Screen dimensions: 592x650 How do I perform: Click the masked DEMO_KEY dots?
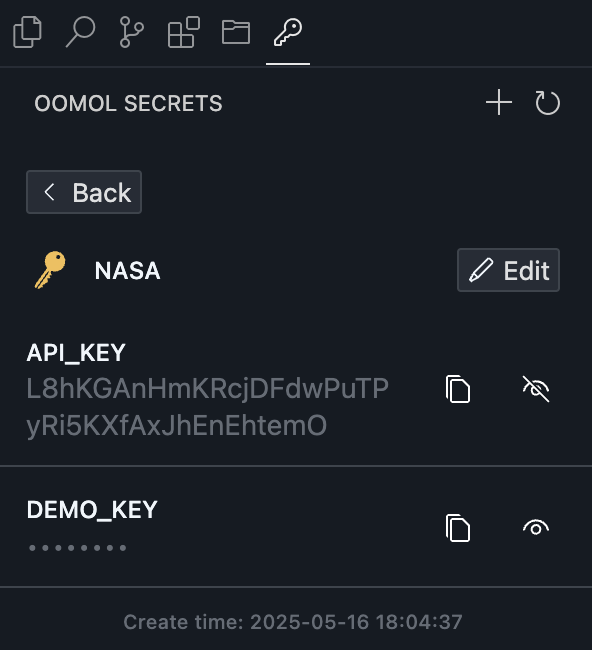pos(77,548)
